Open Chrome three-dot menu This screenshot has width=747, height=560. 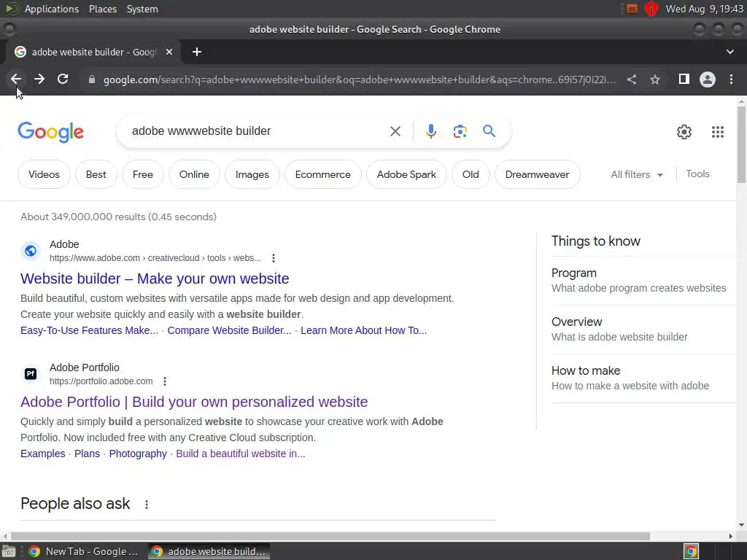(731, 79)
